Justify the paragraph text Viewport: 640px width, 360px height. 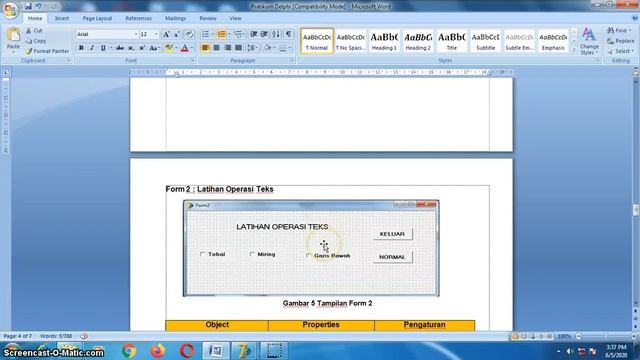click(x=239, y=48)
